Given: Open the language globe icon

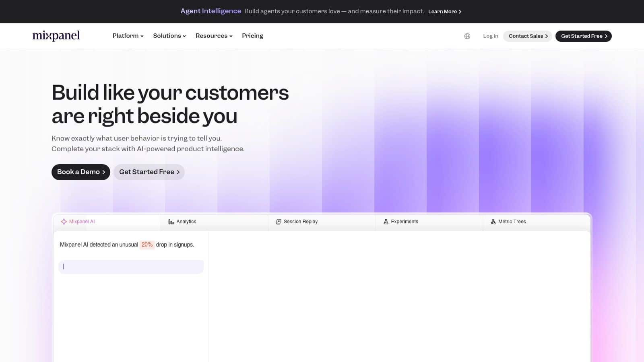Looking at the screenshot, I should point(467,36).
